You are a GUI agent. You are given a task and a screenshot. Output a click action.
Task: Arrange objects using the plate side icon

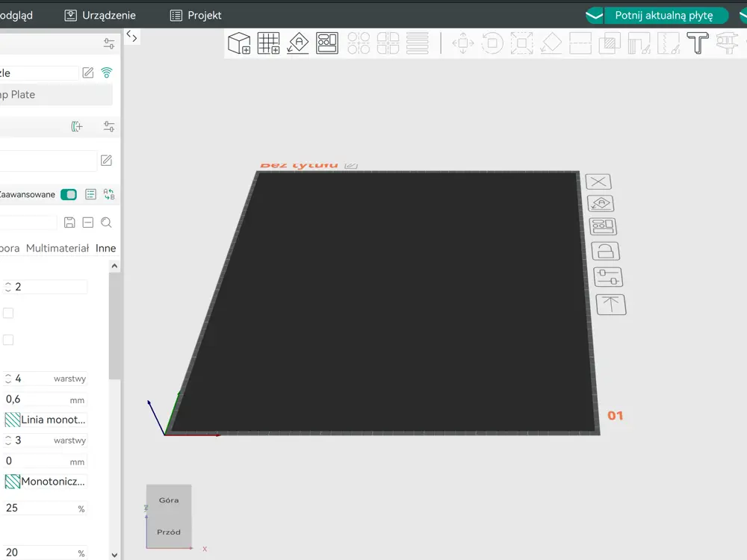tap(603, 226)
